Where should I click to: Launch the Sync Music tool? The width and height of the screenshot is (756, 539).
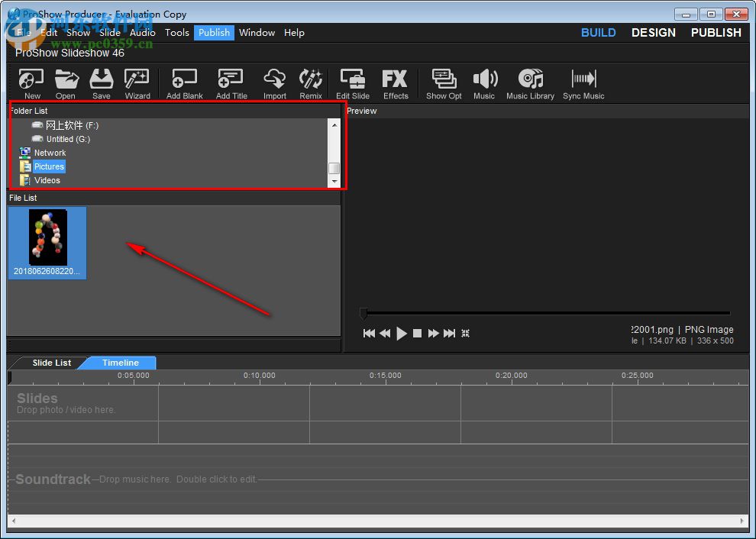[x=583, y=82]
